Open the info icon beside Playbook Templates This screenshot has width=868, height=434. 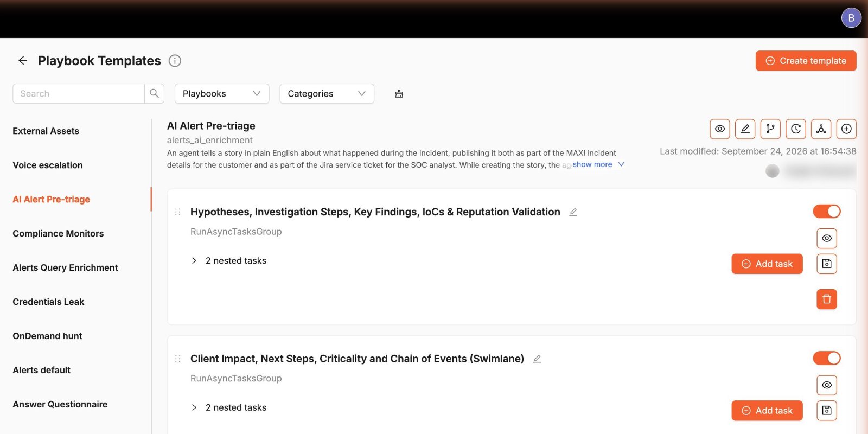[175, 61]
